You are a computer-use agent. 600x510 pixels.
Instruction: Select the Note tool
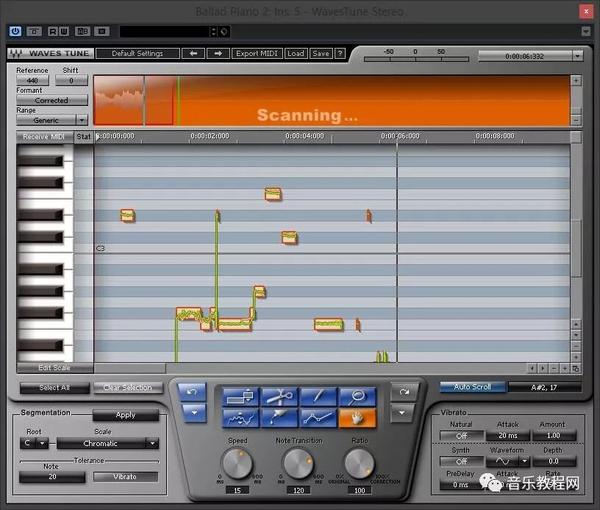point(239,396)
